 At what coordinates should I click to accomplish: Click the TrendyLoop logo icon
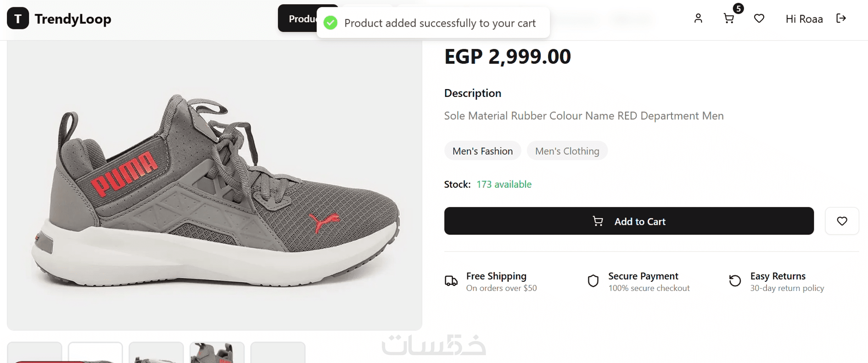[18, 19]
